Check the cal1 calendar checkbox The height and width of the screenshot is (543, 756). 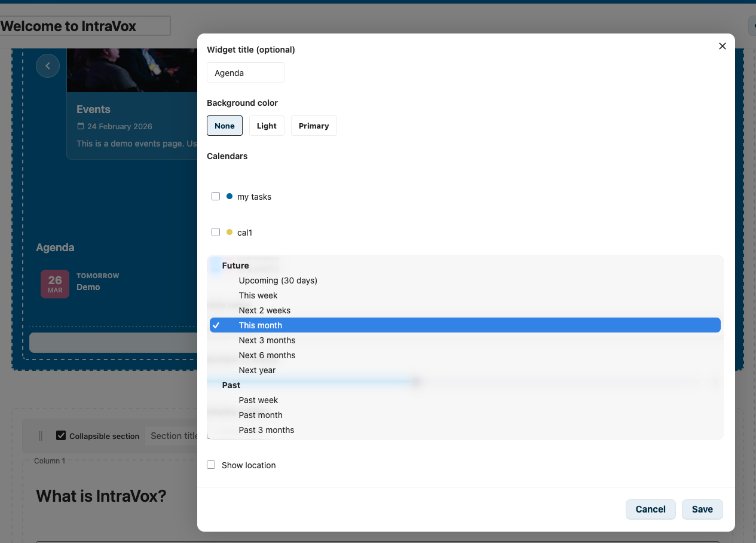coord(216,232)
